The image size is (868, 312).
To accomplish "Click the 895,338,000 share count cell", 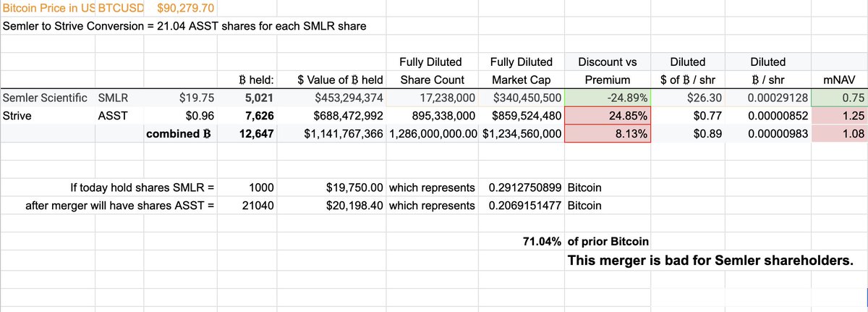I will (x=433, y=114).
